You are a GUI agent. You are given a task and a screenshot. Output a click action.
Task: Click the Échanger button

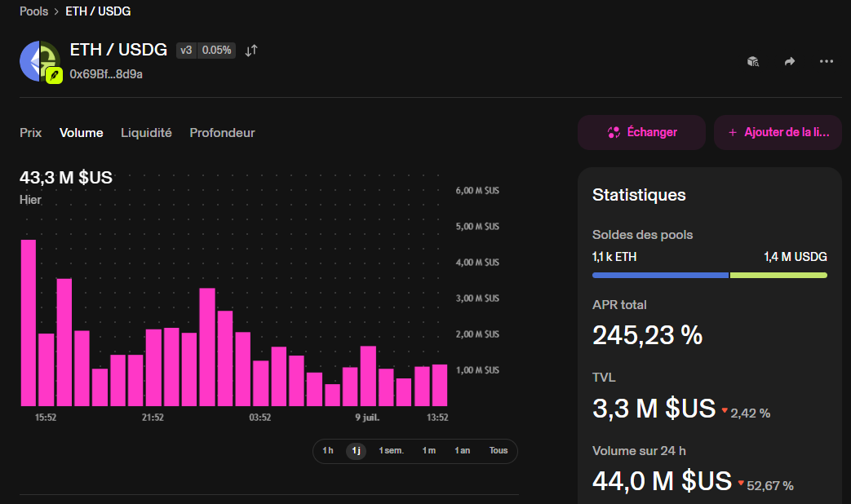click(641, 132)
